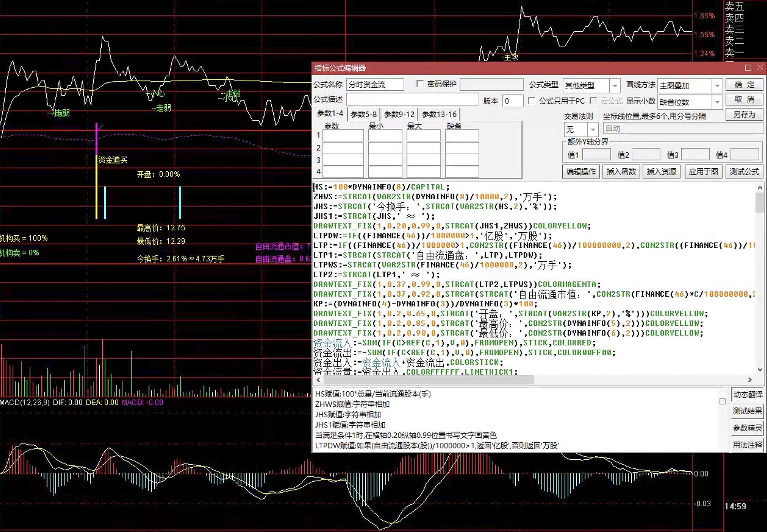Click the 主攻 label on price chart
Image resolution: width=767 pixels, height=532 pixels.
(x=510, y=57)
